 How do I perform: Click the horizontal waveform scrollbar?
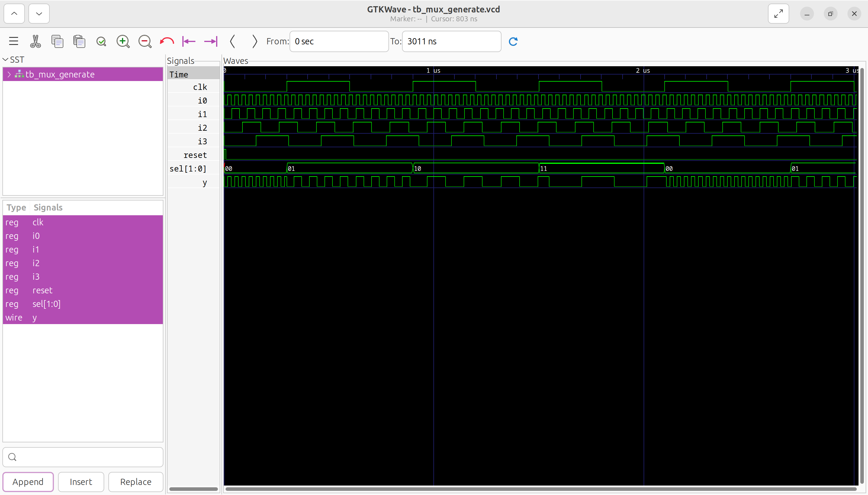click(540, 489)
